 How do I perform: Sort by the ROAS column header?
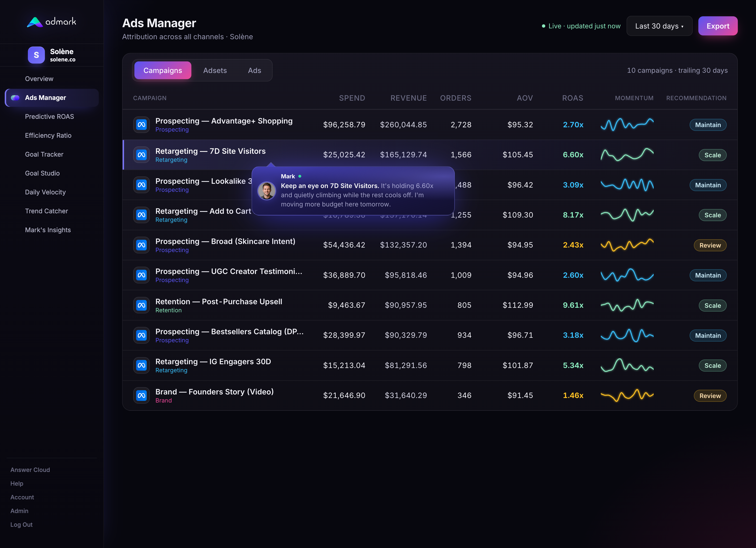coord(573,98)
